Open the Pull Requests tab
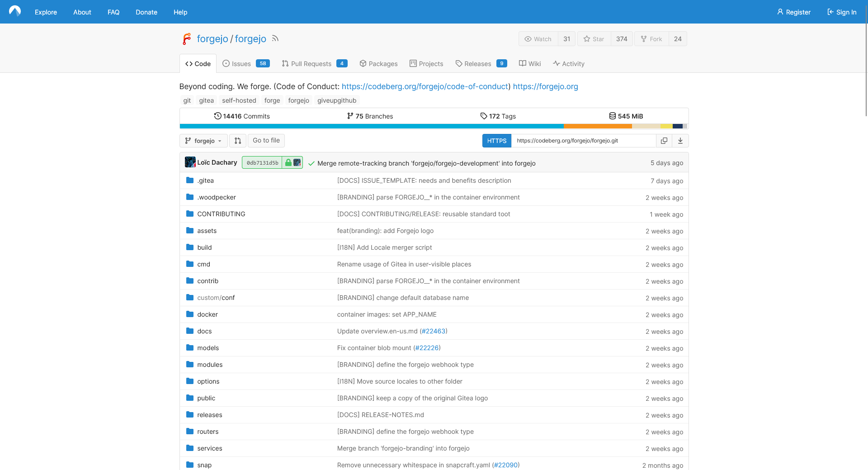The height and width of the screenshot is (470, 868). click(315, 64)
